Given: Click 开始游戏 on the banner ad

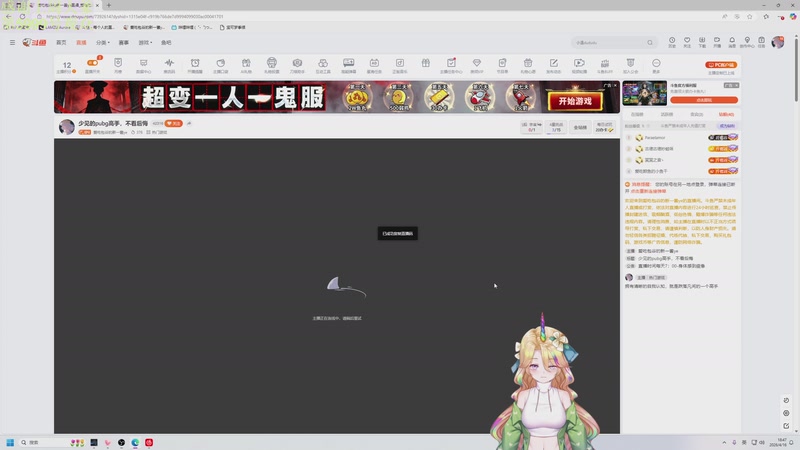Looking at the screenshot, I should pos(575,101).
